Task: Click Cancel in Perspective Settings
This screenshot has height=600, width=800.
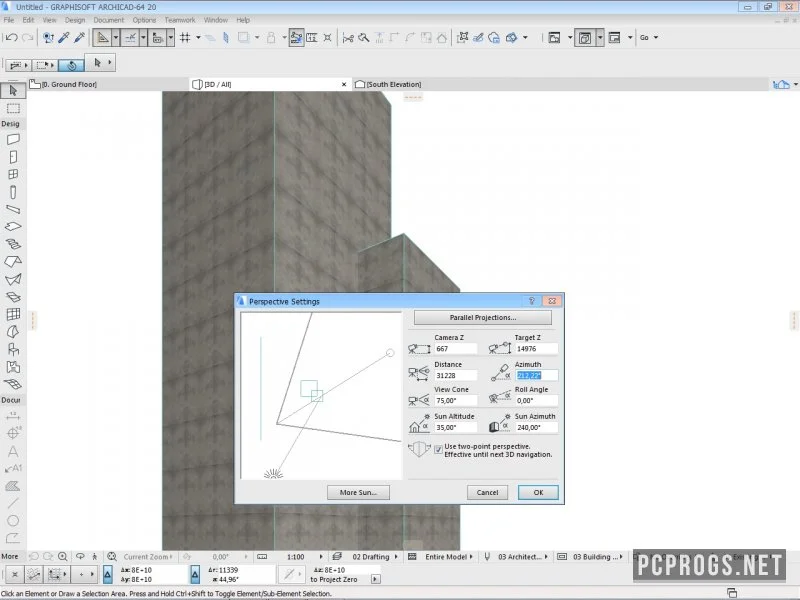Action: point(487,492)
